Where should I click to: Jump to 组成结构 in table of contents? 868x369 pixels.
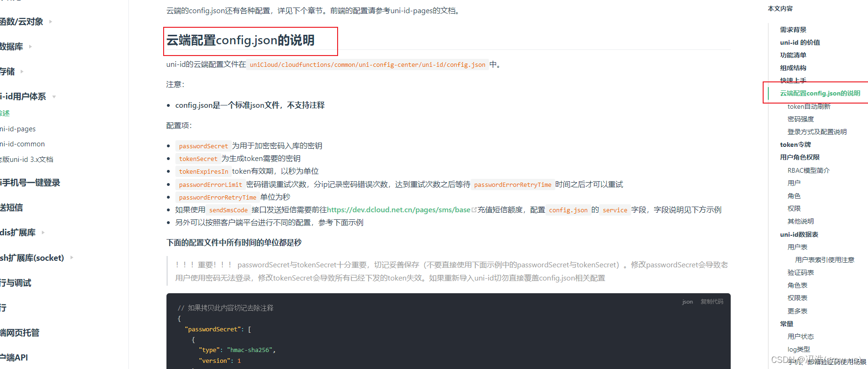pyautogui.click(x=793, y=68)
